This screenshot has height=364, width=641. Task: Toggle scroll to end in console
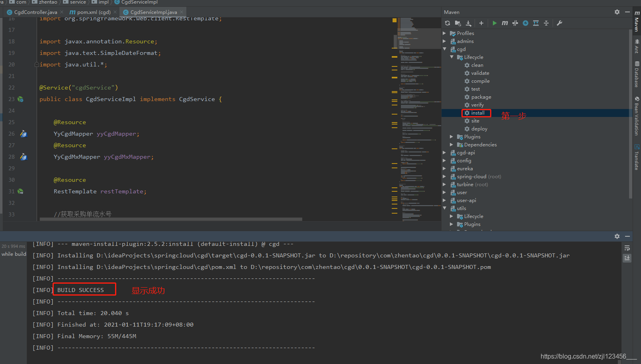627,258
